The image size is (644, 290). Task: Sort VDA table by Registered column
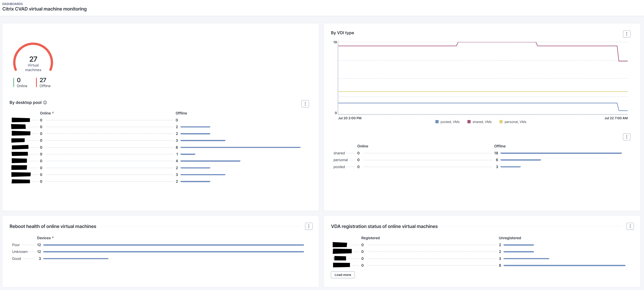[x=370, y=238]
